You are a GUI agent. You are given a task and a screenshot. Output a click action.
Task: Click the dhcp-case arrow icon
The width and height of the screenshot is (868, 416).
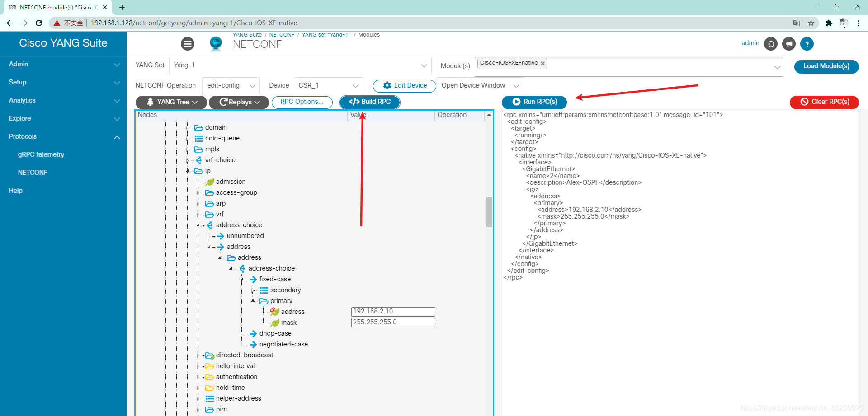click(253, 334)
